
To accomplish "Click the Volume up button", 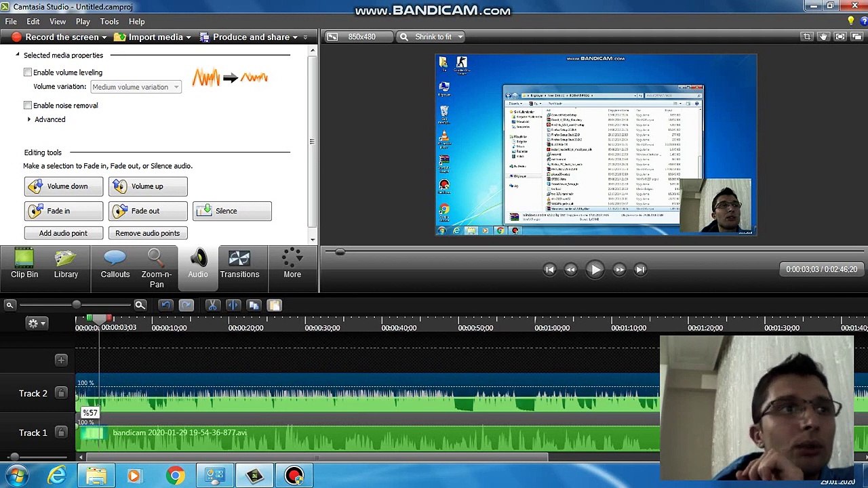I will click(148, 186).
